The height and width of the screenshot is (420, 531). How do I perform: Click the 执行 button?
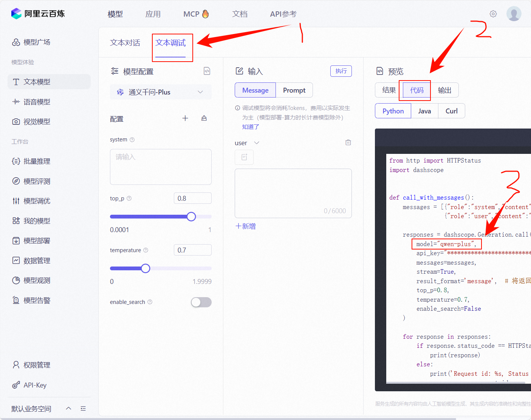(341, 71)
